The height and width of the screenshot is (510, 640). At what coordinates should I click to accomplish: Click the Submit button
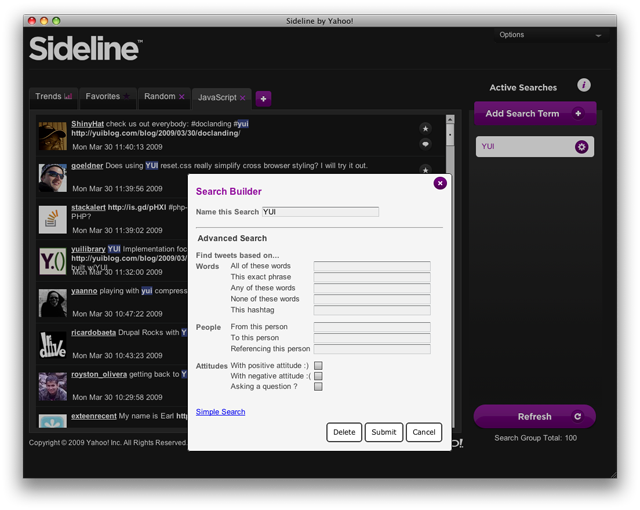click(384, 432)
